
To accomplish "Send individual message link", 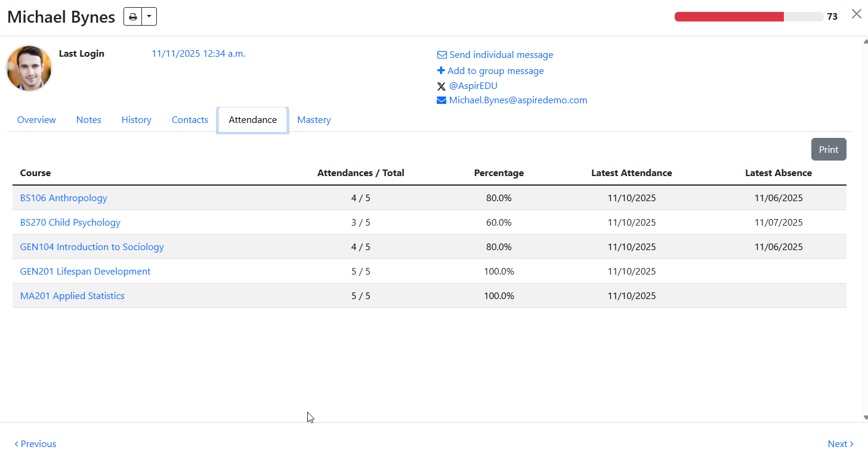I will tap(501, 55).
